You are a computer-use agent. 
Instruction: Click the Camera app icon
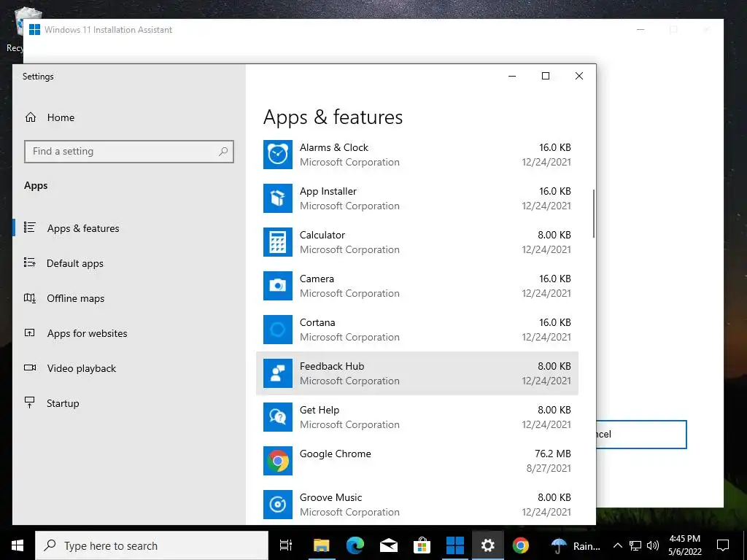(x=278, y=286)
